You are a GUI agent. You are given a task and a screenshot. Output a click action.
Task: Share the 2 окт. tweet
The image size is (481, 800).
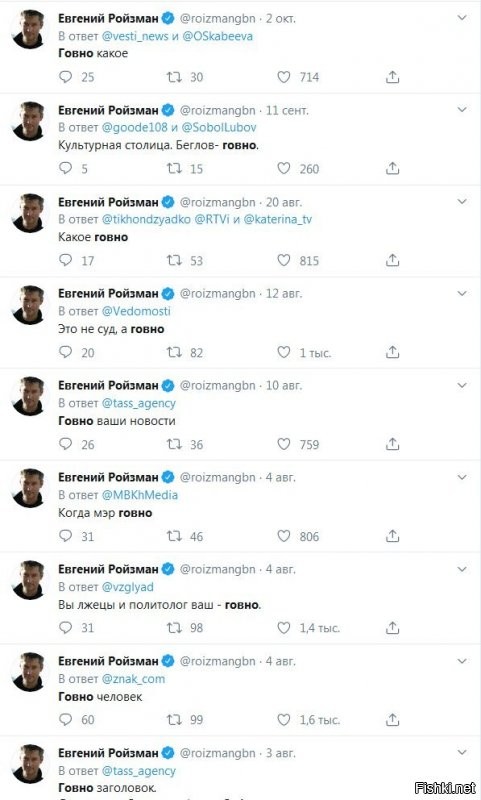pos(392,77)
